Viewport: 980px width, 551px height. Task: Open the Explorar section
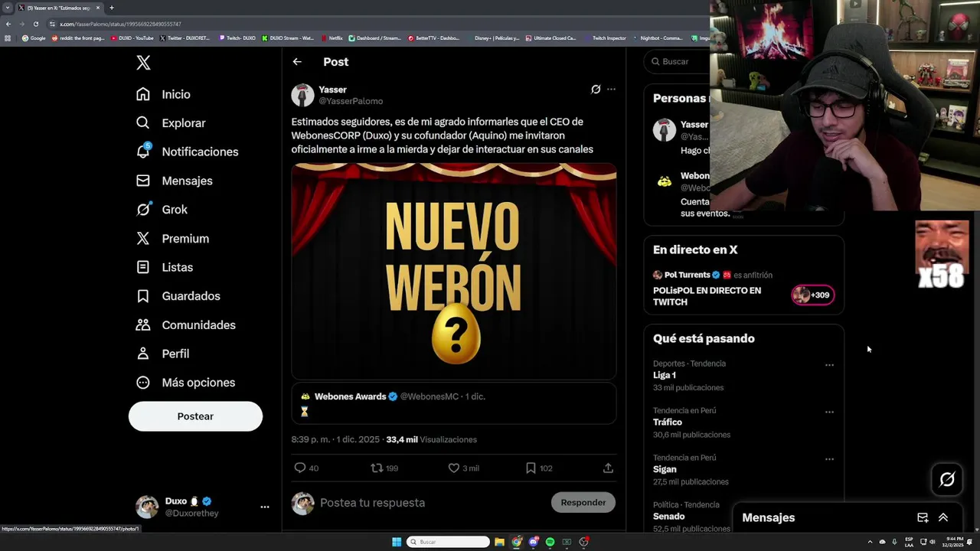(x=170, y=122)
